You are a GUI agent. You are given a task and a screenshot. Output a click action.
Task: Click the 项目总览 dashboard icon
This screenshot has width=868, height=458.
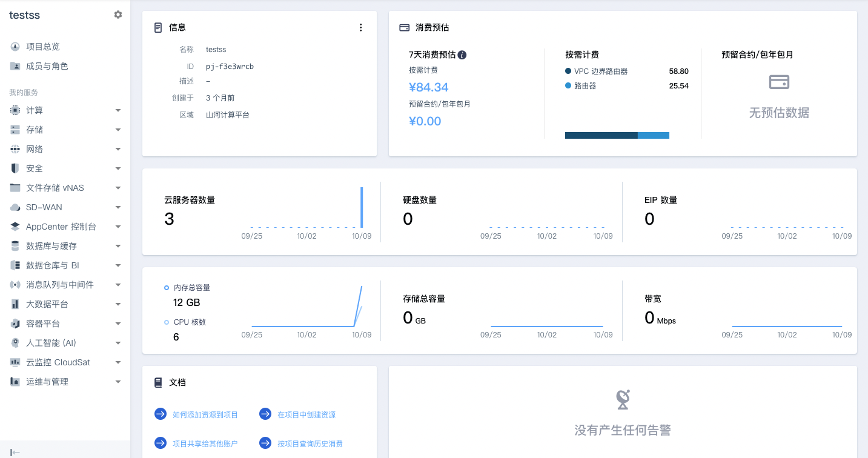tap(15, 47)
